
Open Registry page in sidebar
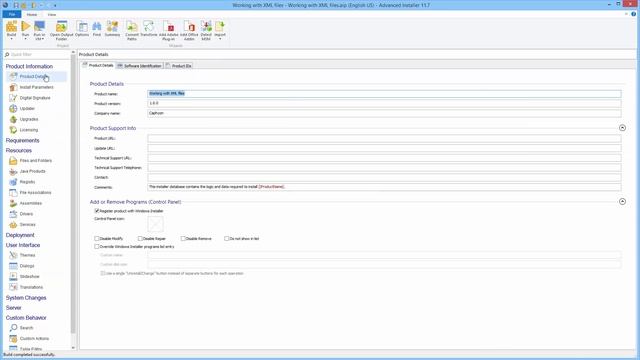[x=27, y=182]
